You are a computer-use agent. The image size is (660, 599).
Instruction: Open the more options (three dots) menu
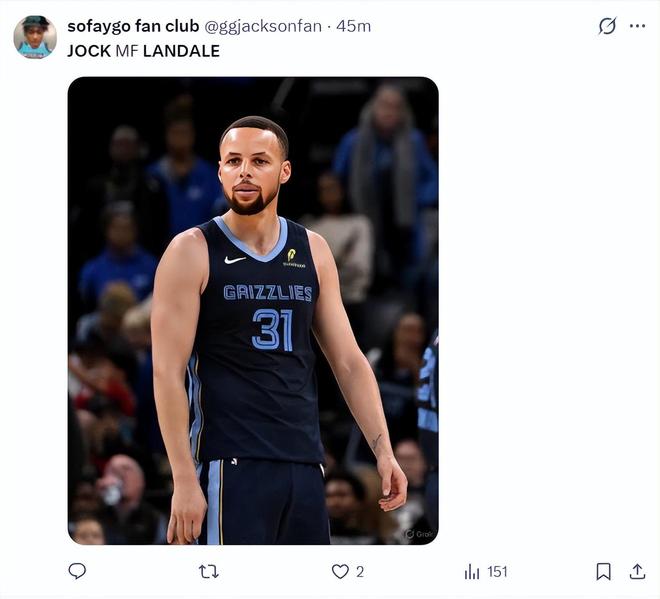pos(637,26)
